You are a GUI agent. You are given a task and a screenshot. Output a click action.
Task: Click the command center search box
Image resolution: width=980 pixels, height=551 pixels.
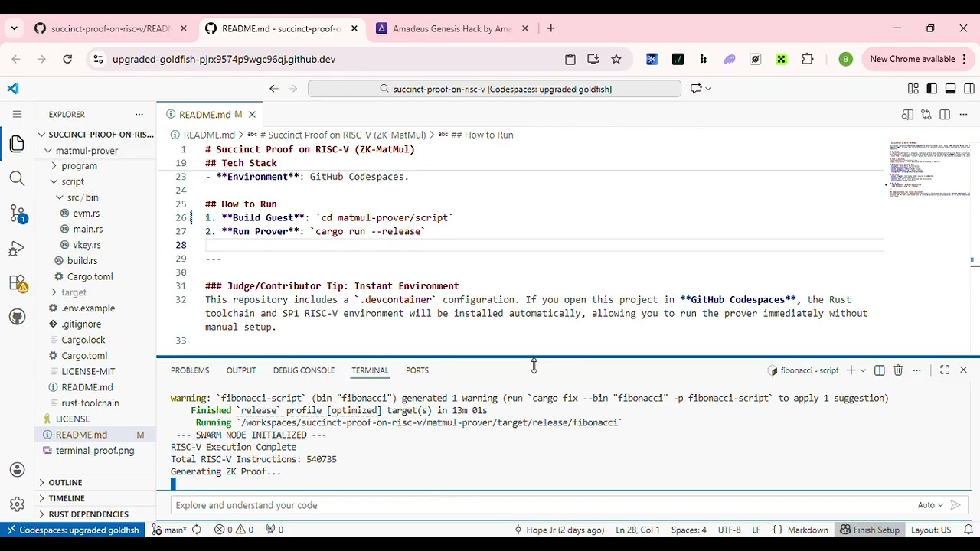point(495,89)
